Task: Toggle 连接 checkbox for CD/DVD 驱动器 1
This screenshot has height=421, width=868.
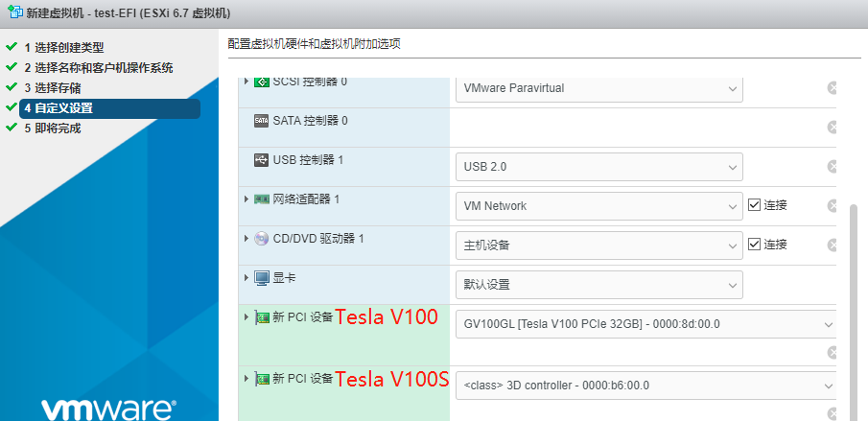Action: (754, 244)
